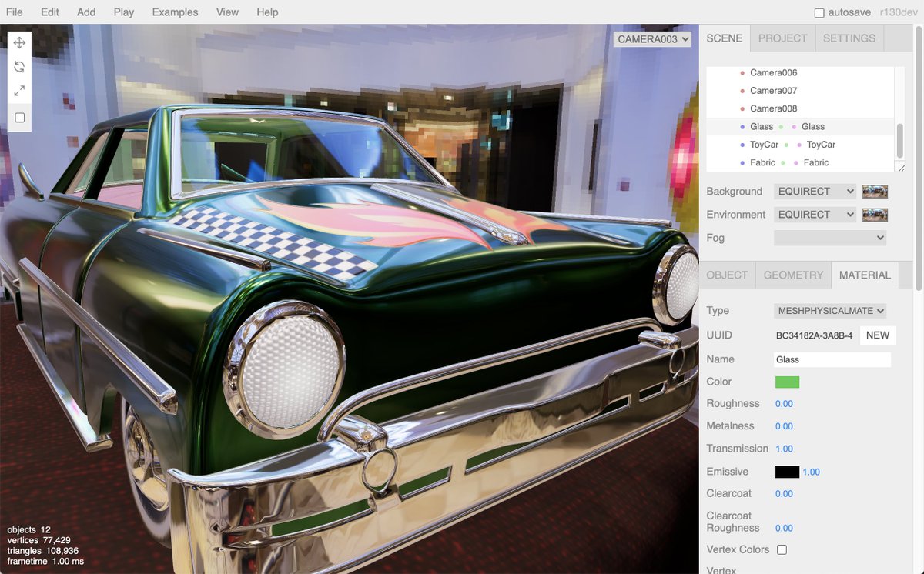The height and width of the screenshot is (574, 924).
Task: Open the CAMERA003 viewport camera dropdown
Action: 653,39
